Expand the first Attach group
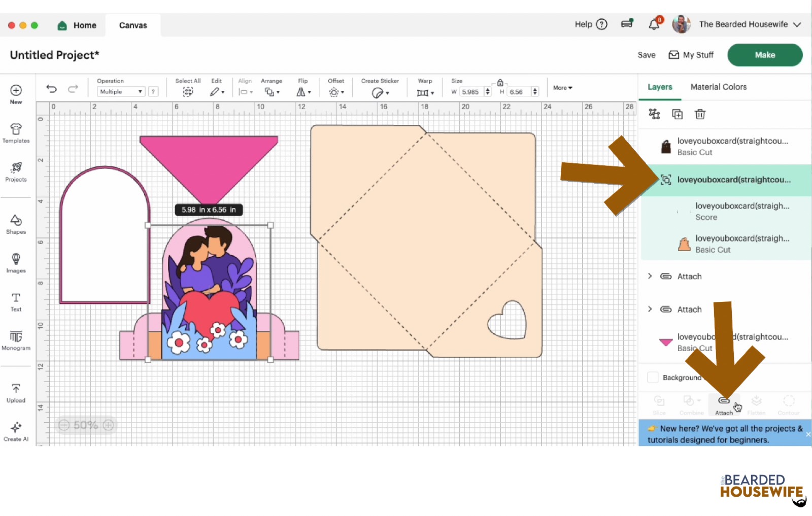 [x=650, y=276]
